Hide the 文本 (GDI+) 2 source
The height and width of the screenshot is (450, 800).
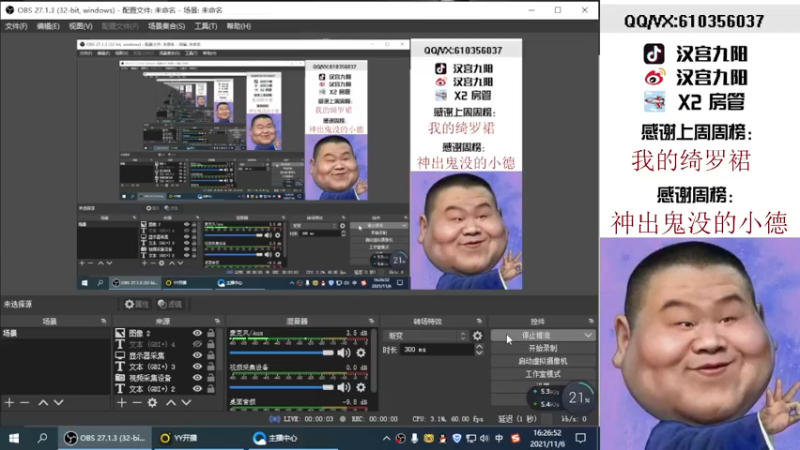tap(197, 389)
